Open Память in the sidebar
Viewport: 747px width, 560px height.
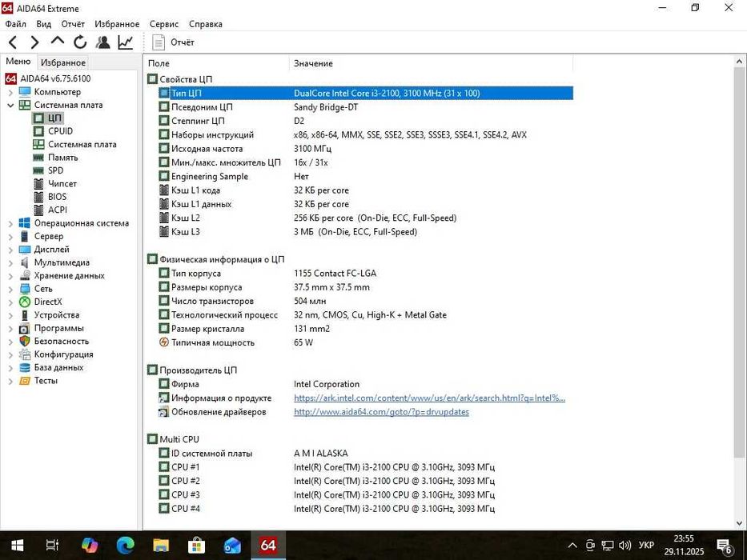63,157
